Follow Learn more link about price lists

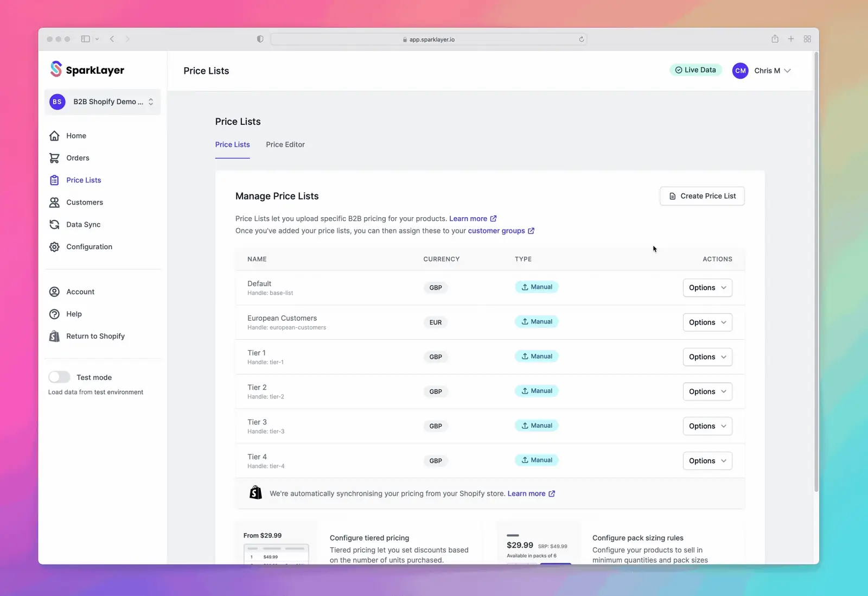[473, 219]
